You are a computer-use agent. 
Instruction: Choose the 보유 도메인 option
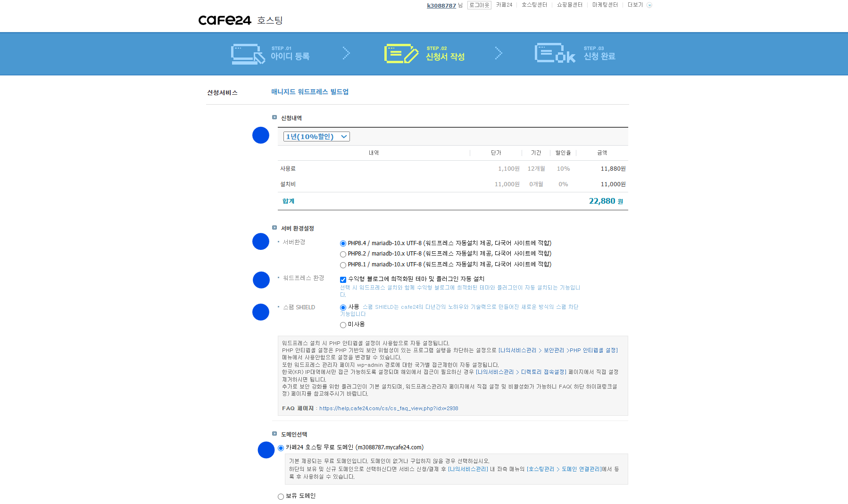[x=281, y=496]
